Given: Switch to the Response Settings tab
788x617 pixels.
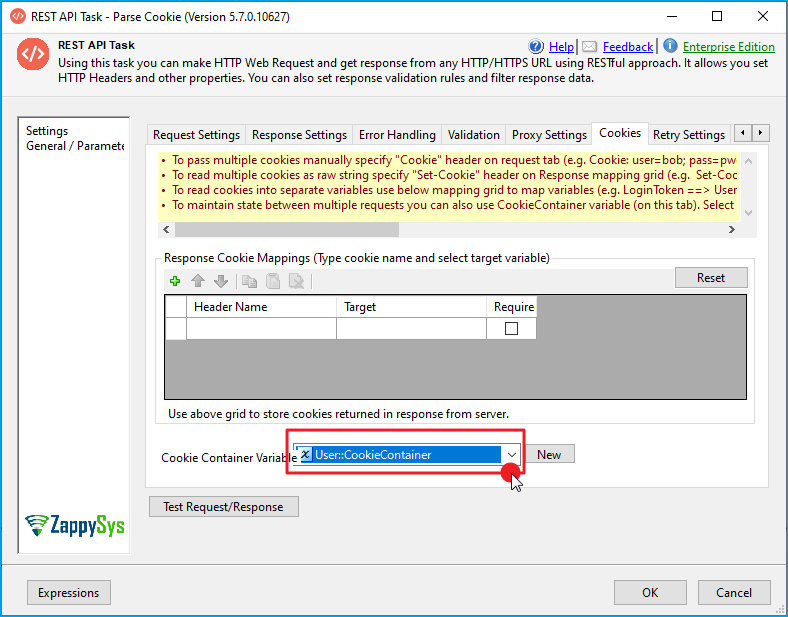Looking at the screenshot, I should pyautogui.click(x=299, y=135).
